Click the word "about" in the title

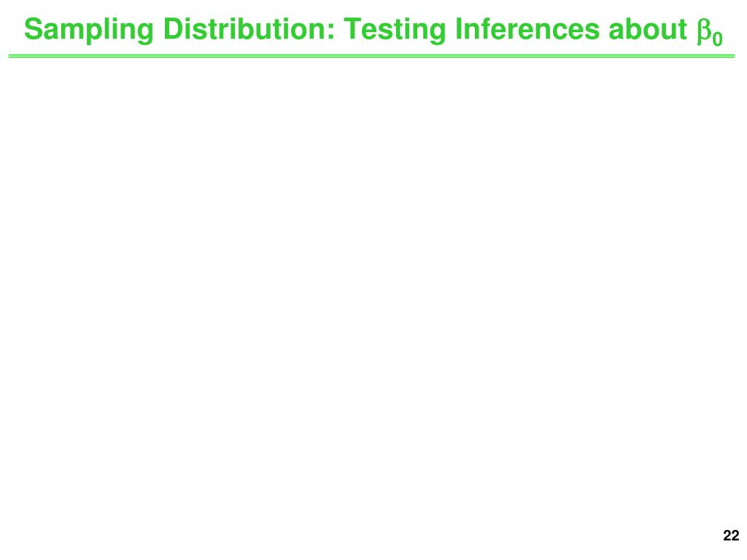(x=647, y=29)
